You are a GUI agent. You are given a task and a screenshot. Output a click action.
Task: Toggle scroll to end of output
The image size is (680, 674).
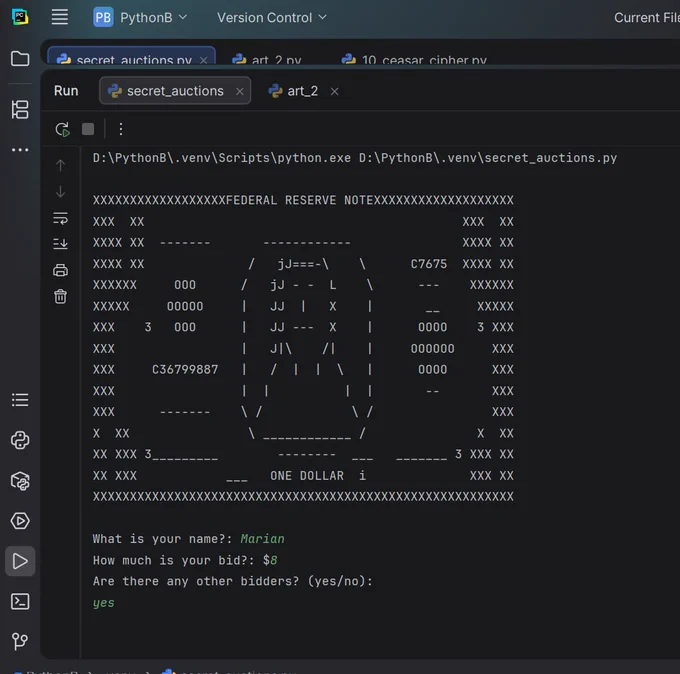click(x=60, y=244)
